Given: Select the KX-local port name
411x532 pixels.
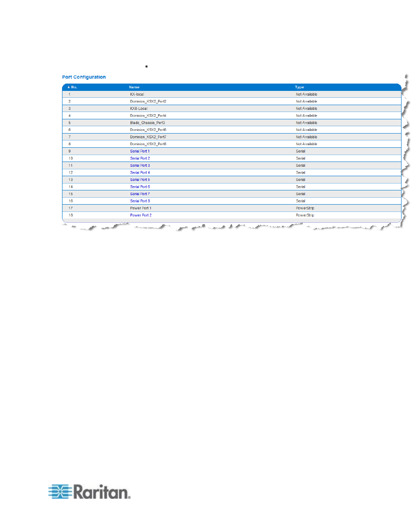Looking at the screenshot, I should [137, 94].
